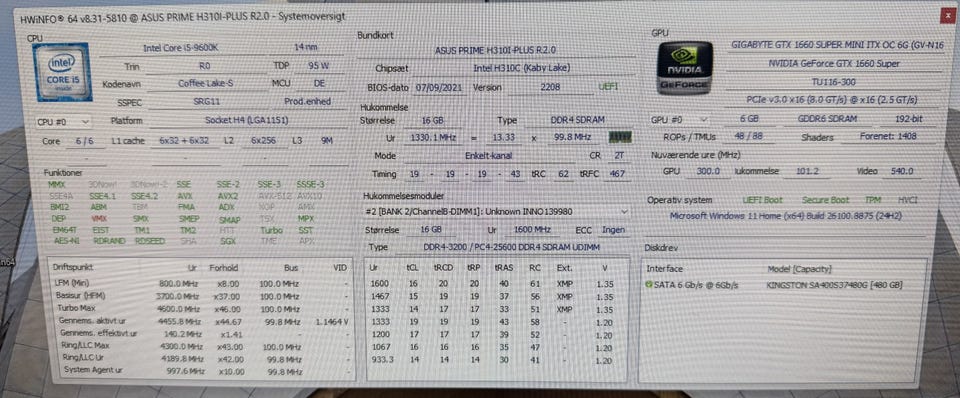960x398 pixels.
Task: Click the Ring/LLC Max 4300.0 MHz value
Action: pos(182,346)
